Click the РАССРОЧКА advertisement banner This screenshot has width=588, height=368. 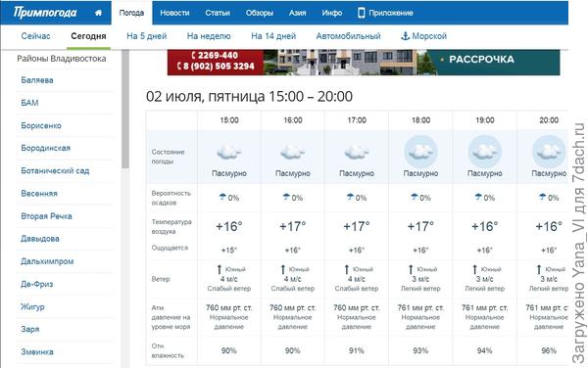364,62
